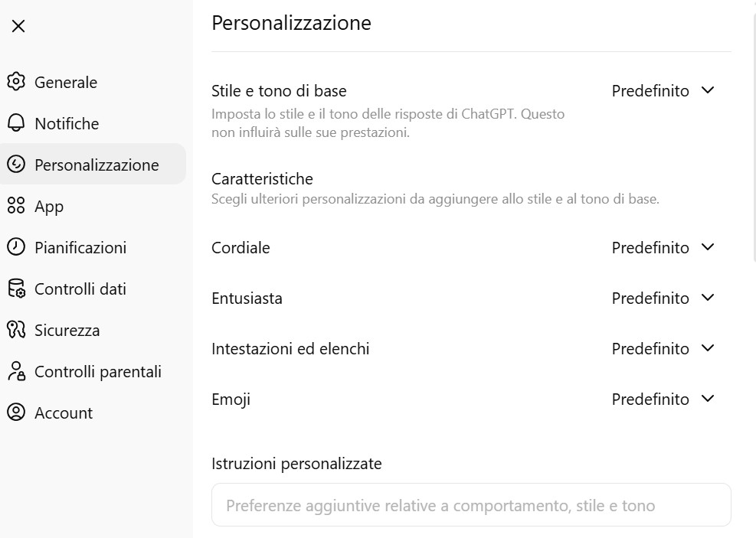Image resolution: width=756 pixels, height=538 pixels.
Task: Click the clock icon for Pianificazioni
Action: point(16,247)
